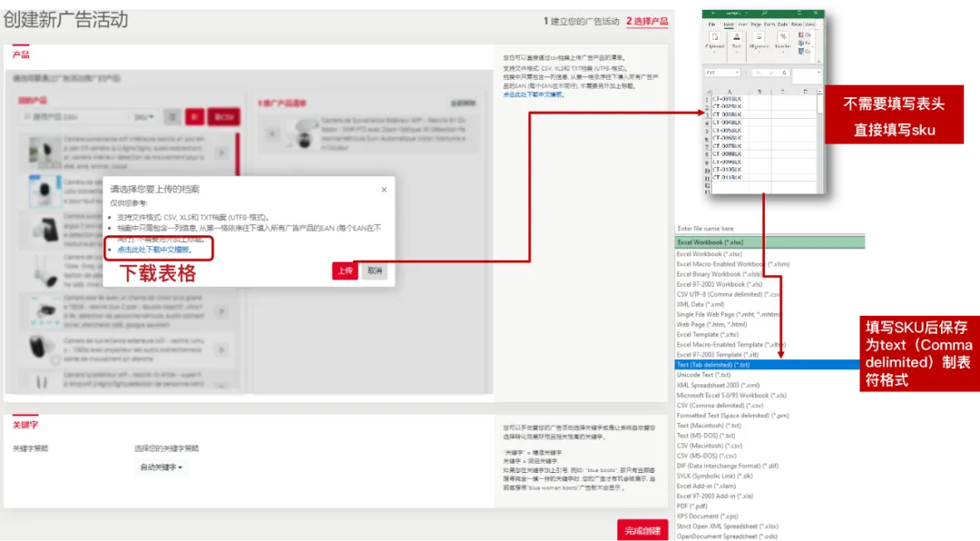980x541 pixels.
Task: Choose Excel Add-in (*.xlam) file type
Action: pos(706,486)
